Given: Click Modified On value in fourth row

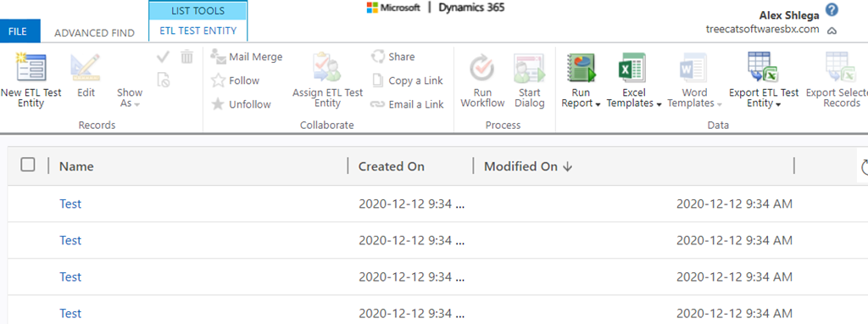Looking at the screenshot, I should point(734,314).
